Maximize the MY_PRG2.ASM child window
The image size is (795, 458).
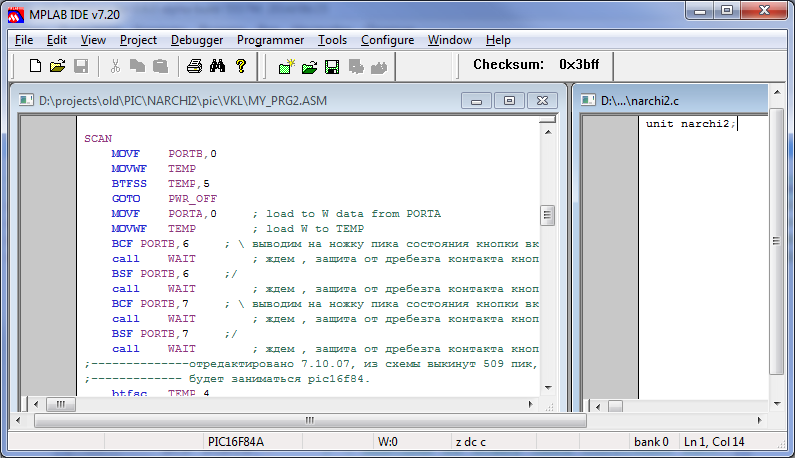point(509,100)
